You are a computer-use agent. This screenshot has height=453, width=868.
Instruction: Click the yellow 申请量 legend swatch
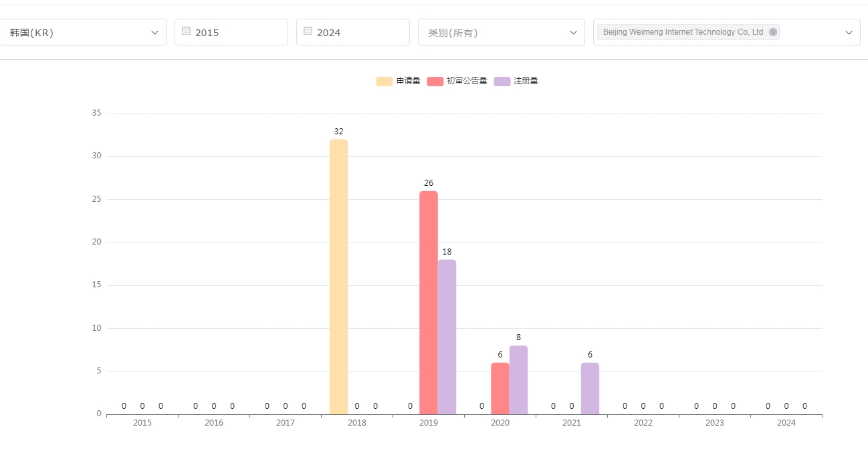click(x=384, y=81)
